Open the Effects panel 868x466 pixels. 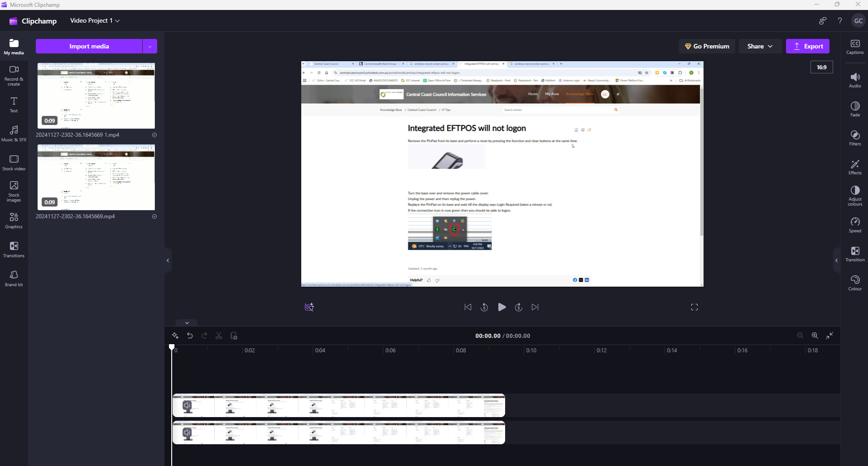coord(855,167)
